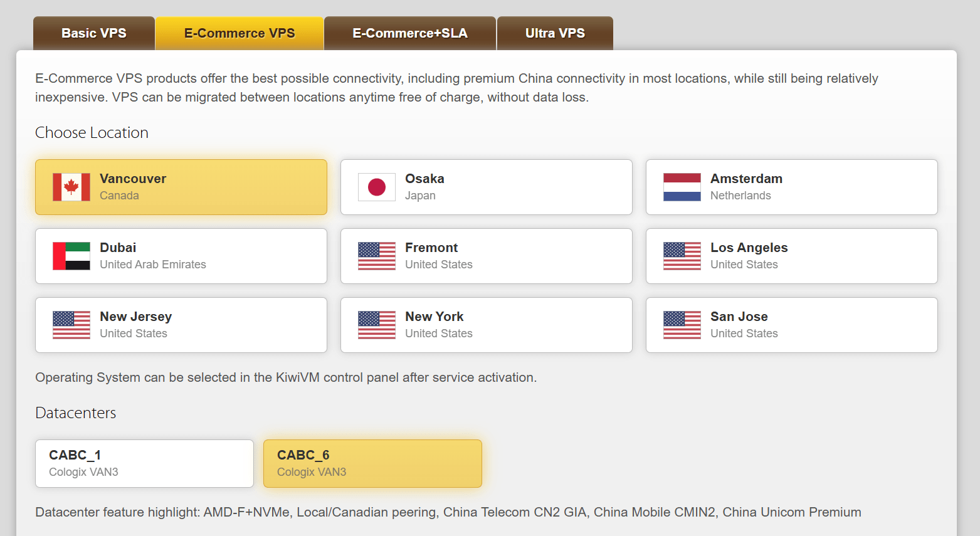Screen dimensions: 980x536
Task: Switch to the Basic VPS tab
Action: pos(94,33)
